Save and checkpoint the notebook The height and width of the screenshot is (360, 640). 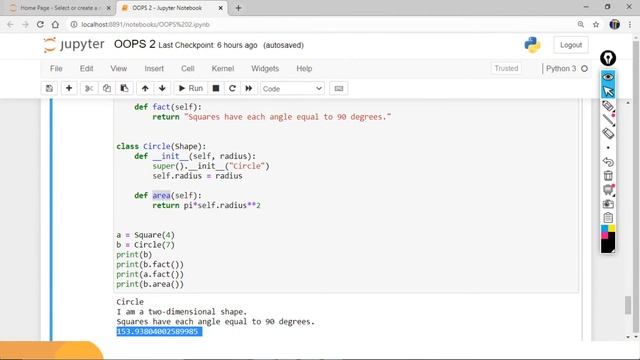point(49,89)
